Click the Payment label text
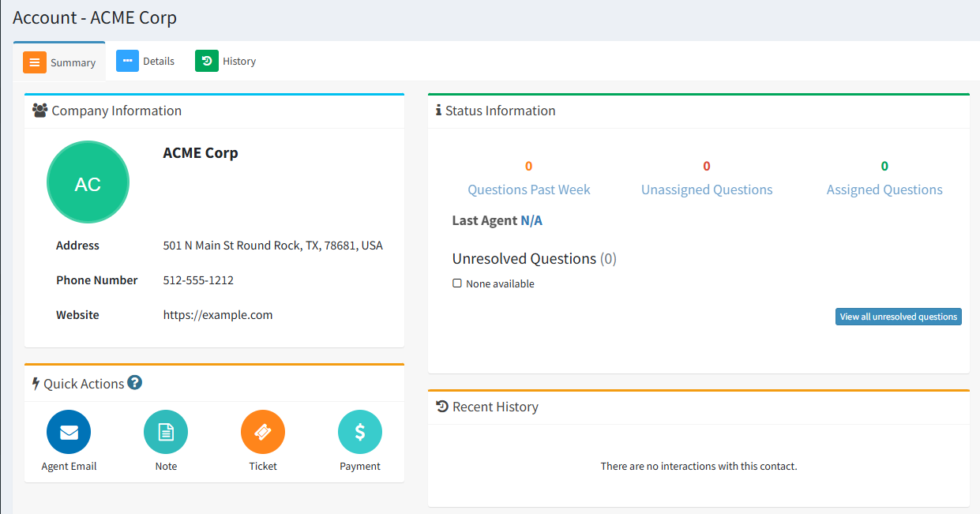The height and width of the screenshot is (514, 980). pos(360,466)
